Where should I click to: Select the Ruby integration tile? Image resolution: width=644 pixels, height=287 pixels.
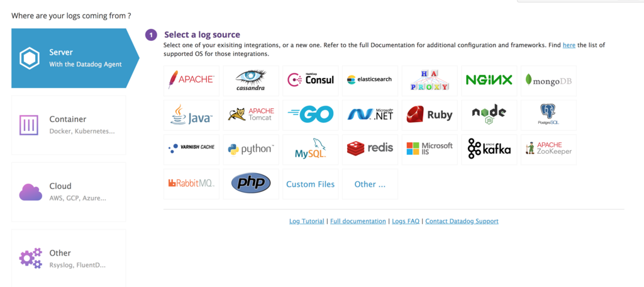pos(430,115)
